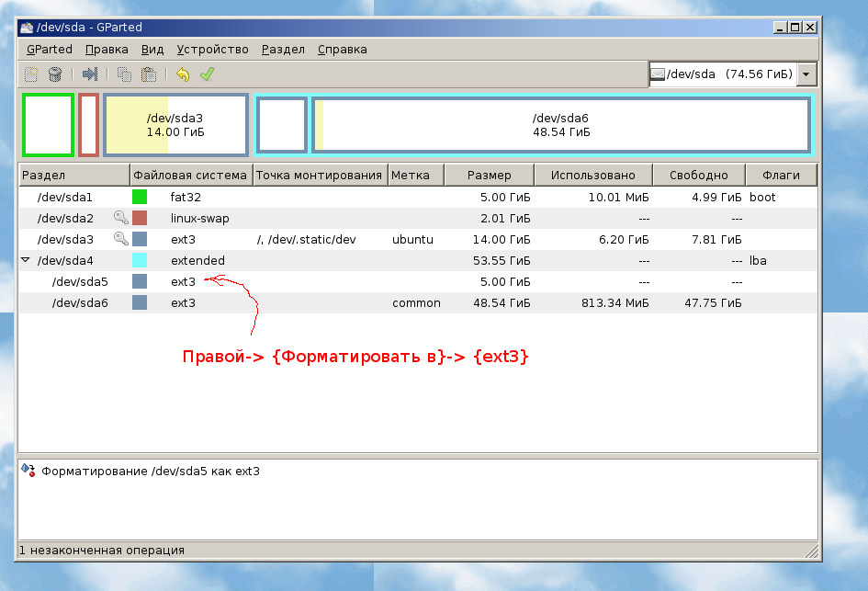
Task: Click the green fat32 color swatch
Action: pos(140,197)
